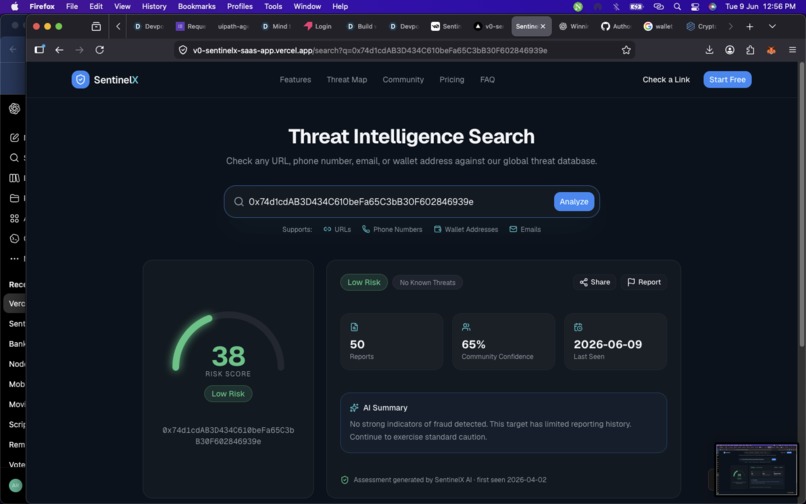Click the Reports document icon
This screenshot has height=504, width=806.
pyautogui.click(x=354, y=327)
